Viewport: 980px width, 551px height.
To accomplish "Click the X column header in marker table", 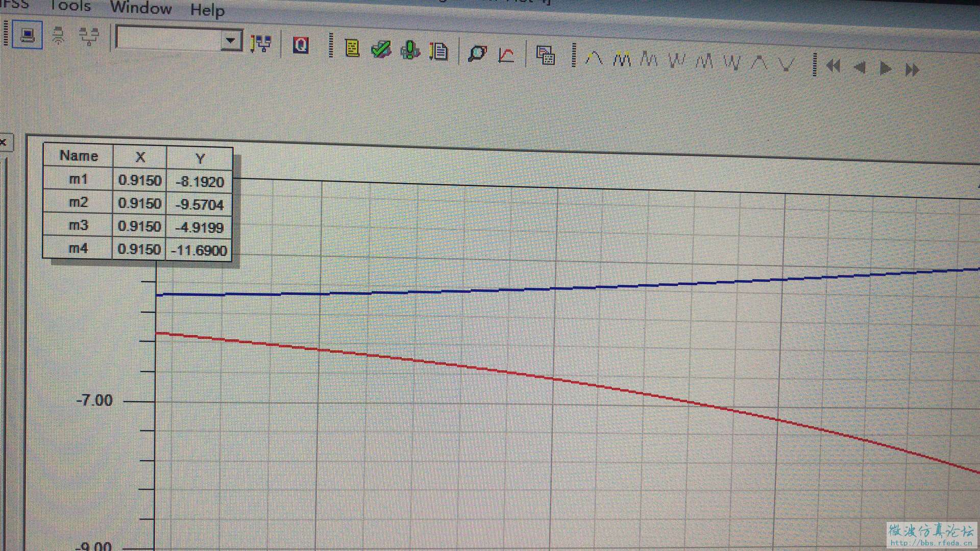I will [x=140, y=157].
